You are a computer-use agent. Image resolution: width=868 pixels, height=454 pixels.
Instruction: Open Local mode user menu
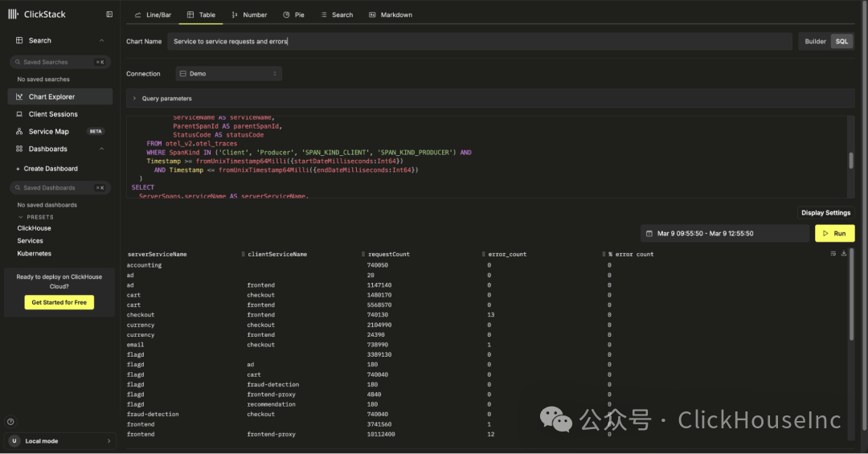coord(60,441)
